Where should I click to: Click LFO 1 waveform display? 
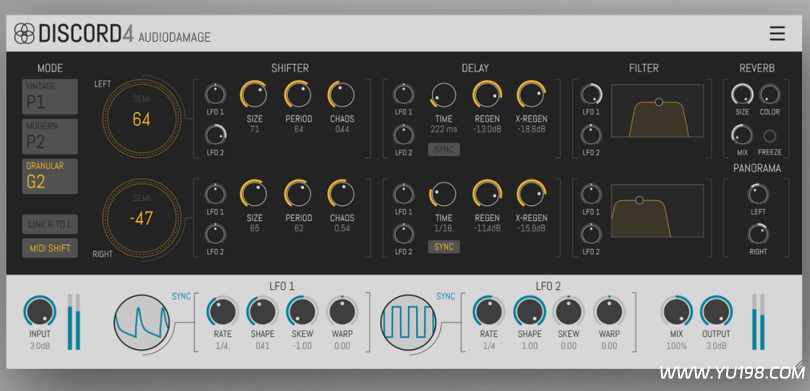tap(142, 321)
